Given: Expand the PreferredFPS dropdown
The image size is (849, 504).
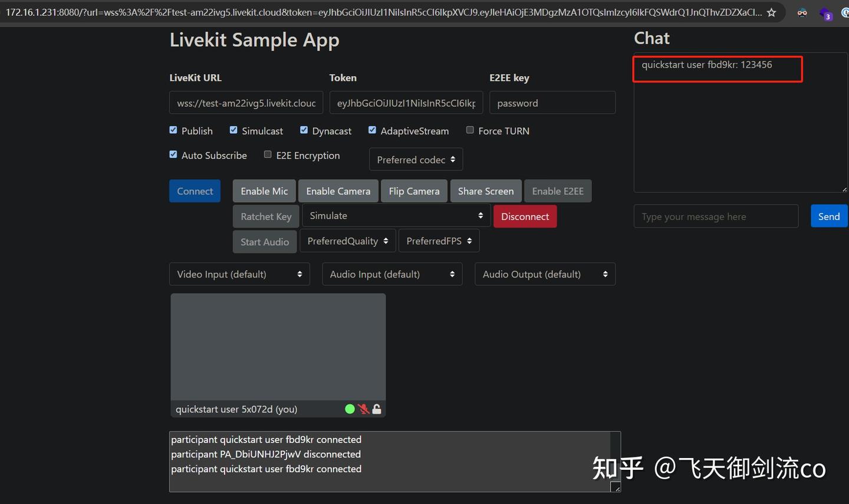Looking at the screenshot, I should [439, 241].
